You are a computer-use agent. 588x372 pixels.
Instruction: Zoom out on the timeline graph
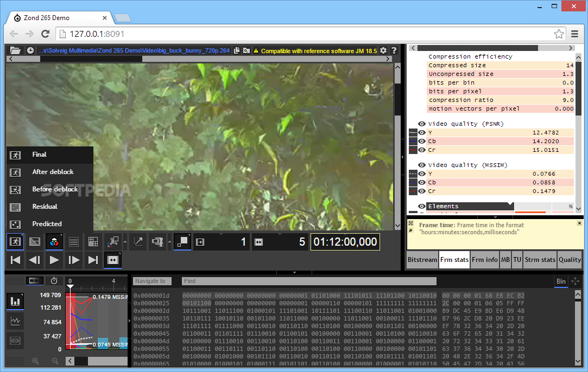click(x=55, y=361)
